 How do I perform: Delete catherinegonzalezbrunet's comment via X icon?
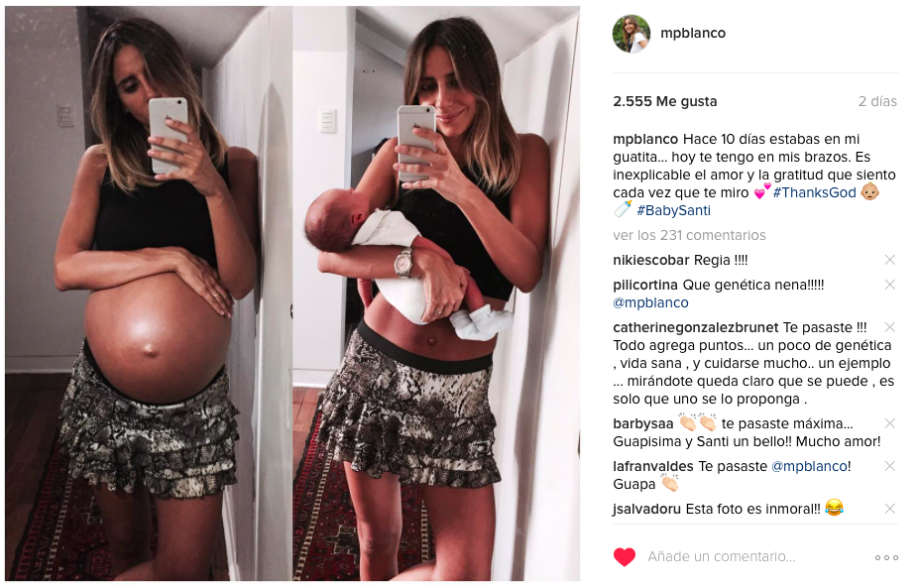tap(889, 327)
